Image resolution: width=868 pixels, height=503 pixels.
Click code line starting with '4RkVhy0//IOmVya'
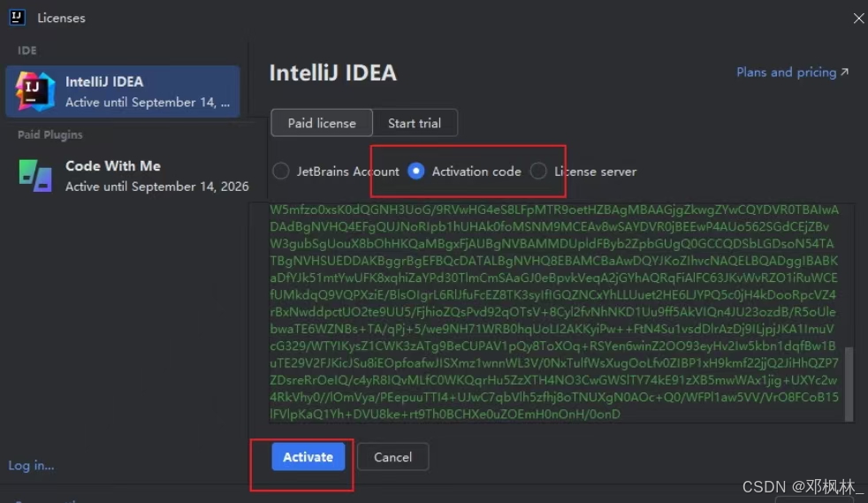(554, 397)
